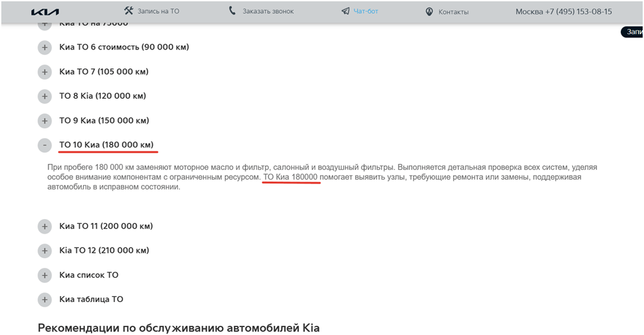Expand Киа ТО 6 стоимость plus icon
644x335 pixels.
[x=45, y=47]
